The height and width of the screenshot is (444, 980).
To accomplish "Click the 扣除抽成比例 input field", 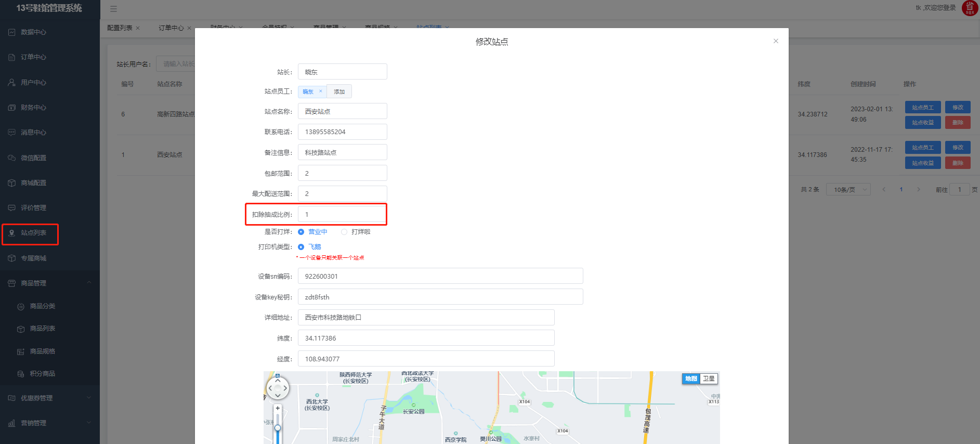I will (x=342, y=214).
